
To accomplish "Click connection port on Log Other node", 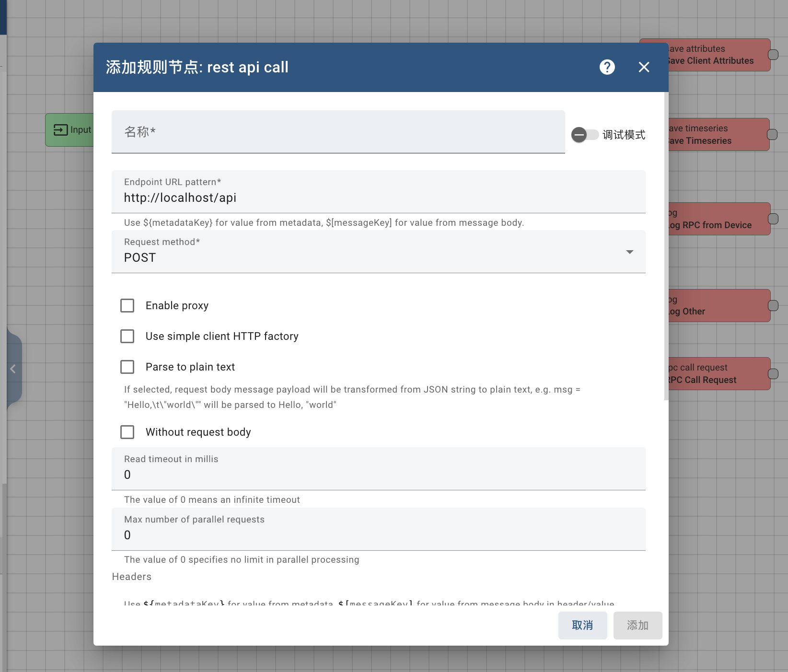I will click(x=773, y=305).
